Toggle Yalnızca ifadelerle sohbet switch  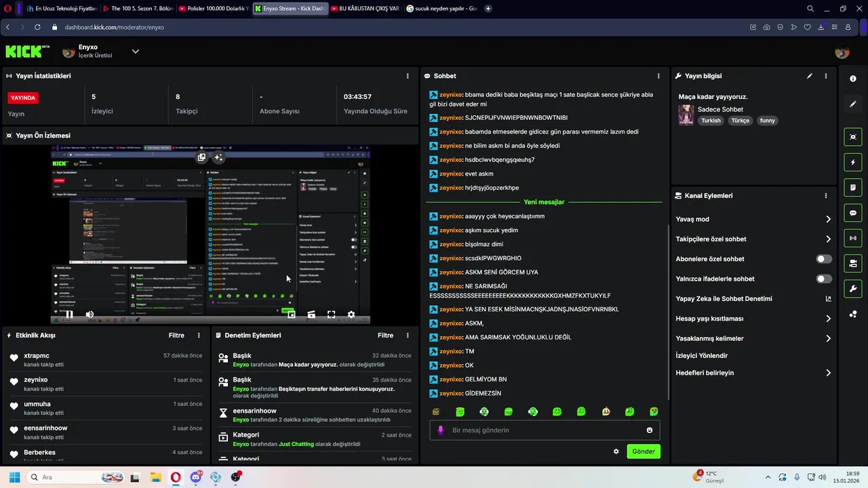coord(824,279)
